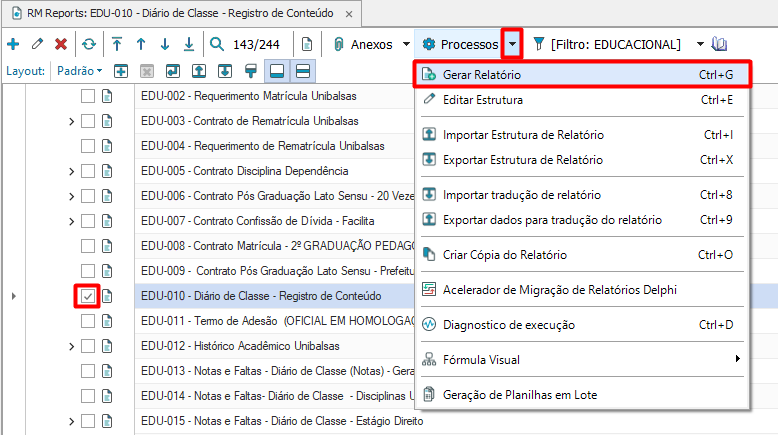
Task: Uncheck the EDU-010 Diário de Classe checkbox
Action: point(88,296)
